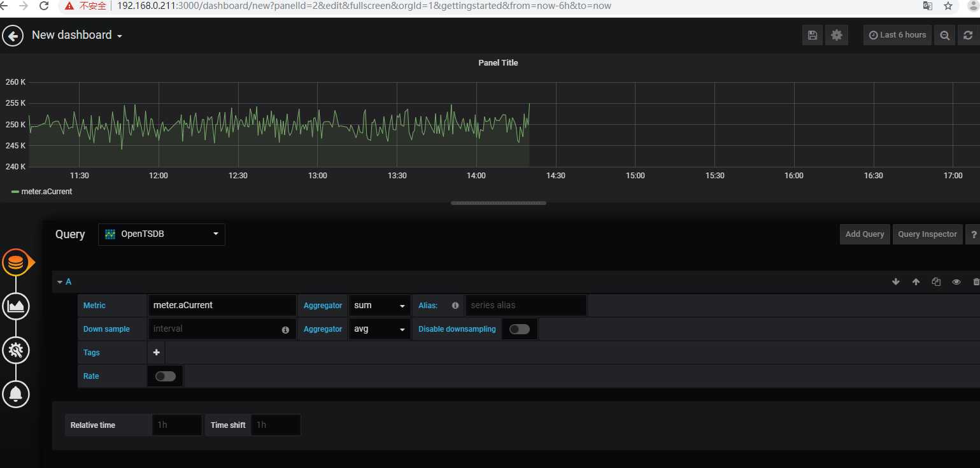Show the Alias info tooltip icon
Viewport: 980px width, 468px height.
(x=455, y=306)
